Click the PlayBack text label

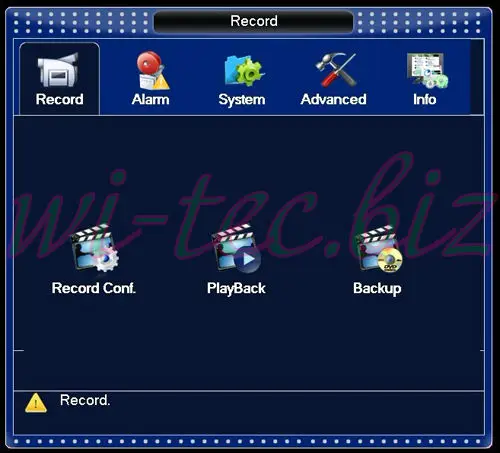(x=236, y=289)
